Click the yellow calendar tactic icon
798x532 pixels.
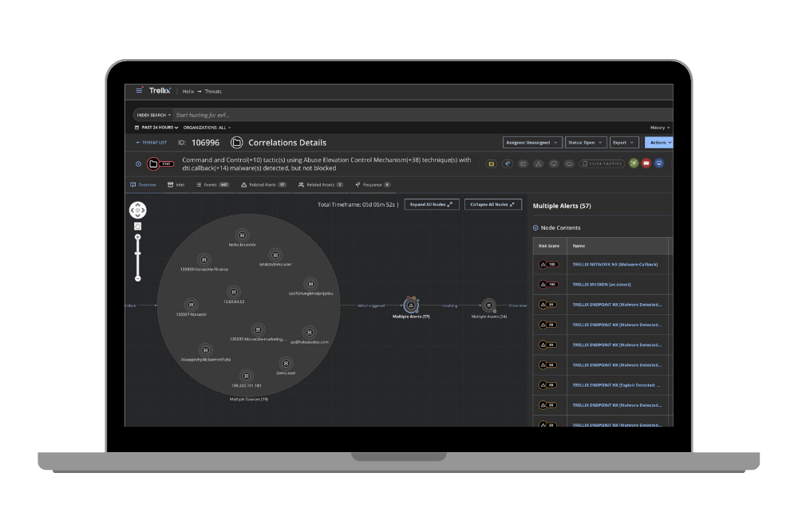pos(491,164)
